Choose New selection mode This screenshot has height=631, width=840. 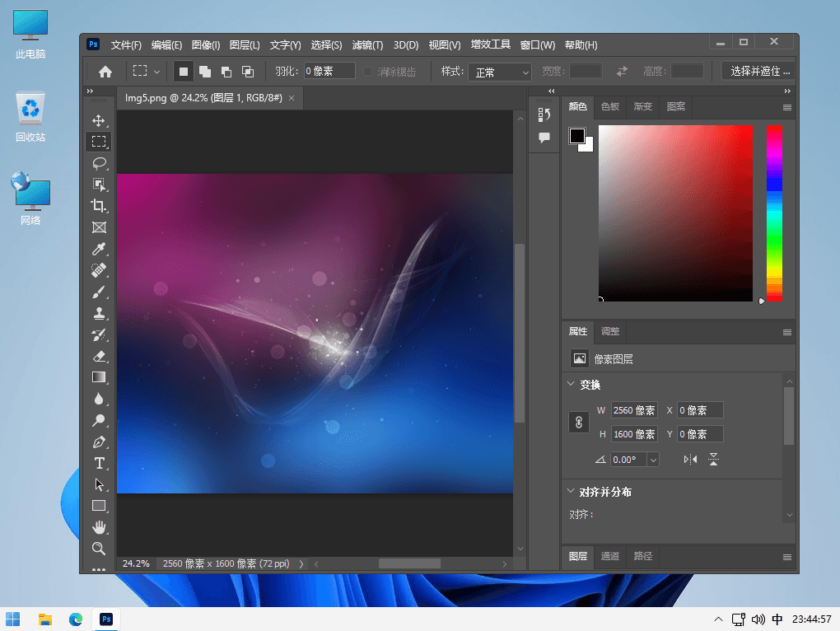(x=183, y=71)
